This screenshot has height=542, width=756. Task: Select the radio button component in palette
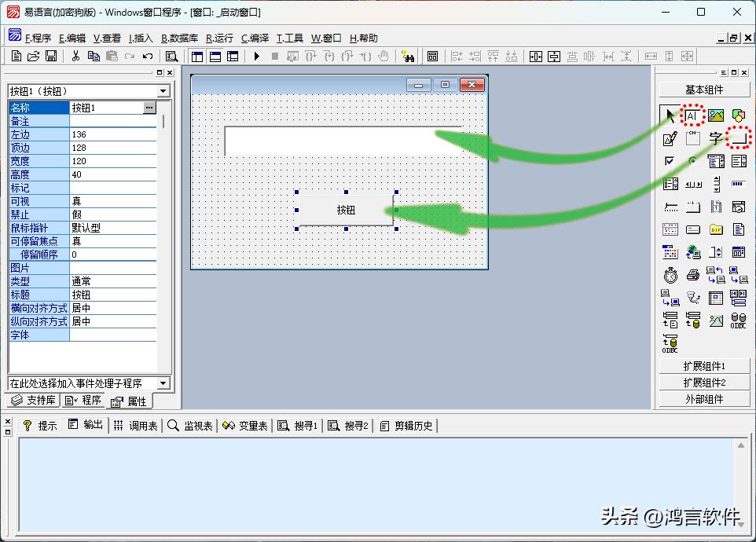(692, 162)
